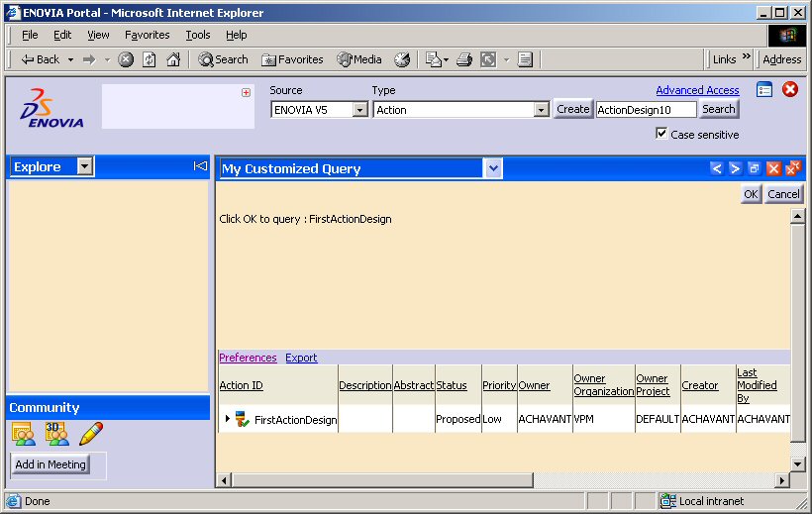The width and height of the screenshot is (812, 514).
Task: Open the Forward button history dropdown arrow
Action: point(108,59)
